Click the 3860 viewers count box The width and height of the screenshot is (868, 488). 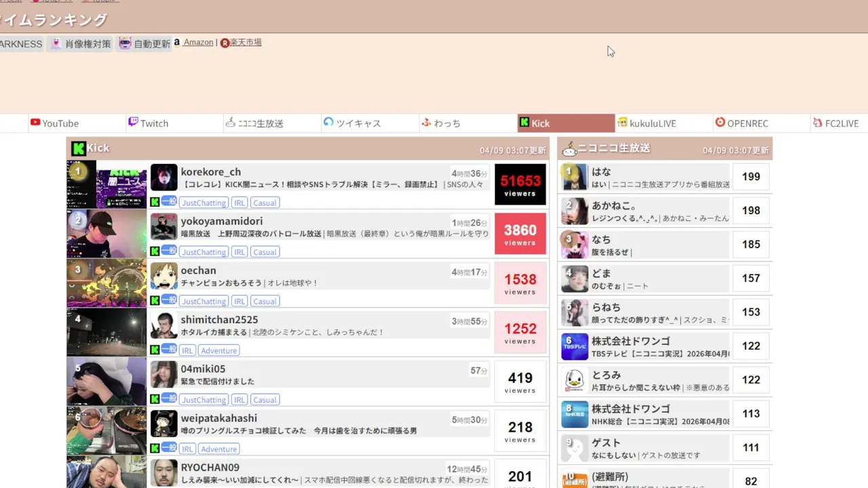click(520, 234)
